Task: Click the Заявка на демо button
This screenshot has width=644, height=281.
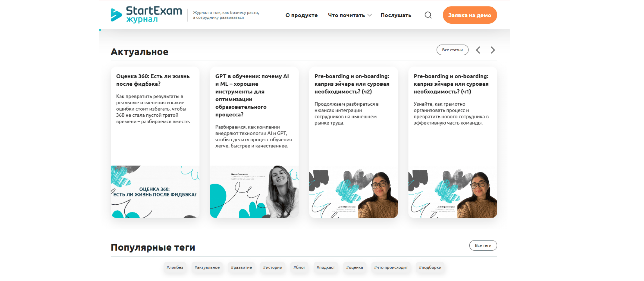Action: click(x=470, y=15)
